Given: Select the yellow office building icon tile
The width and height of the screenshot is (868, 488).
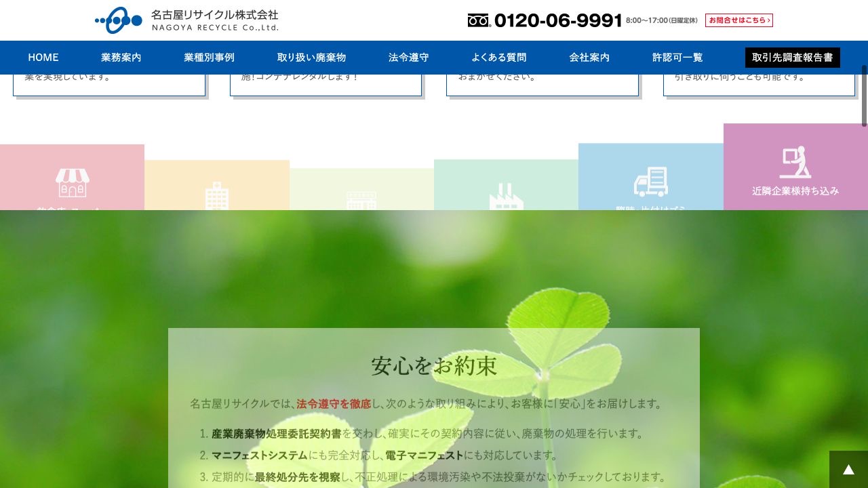Looking at the screenshot, I should pyautogui.click(x=217, y=185).
